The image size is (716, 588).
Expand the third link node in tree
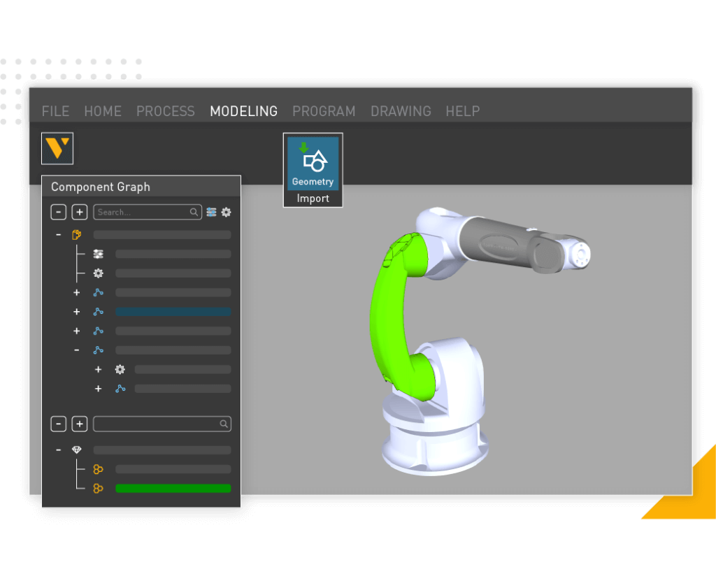77,331
